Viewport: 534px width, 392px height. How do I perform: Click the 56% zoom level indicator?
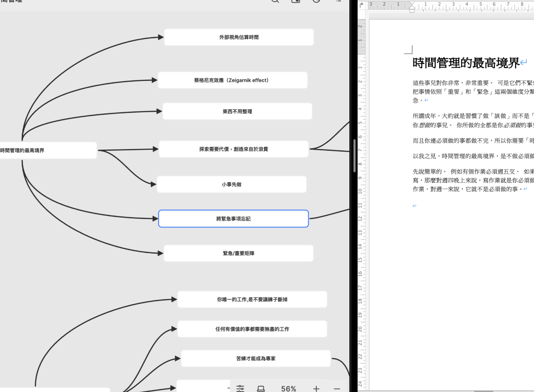[288, 388]
